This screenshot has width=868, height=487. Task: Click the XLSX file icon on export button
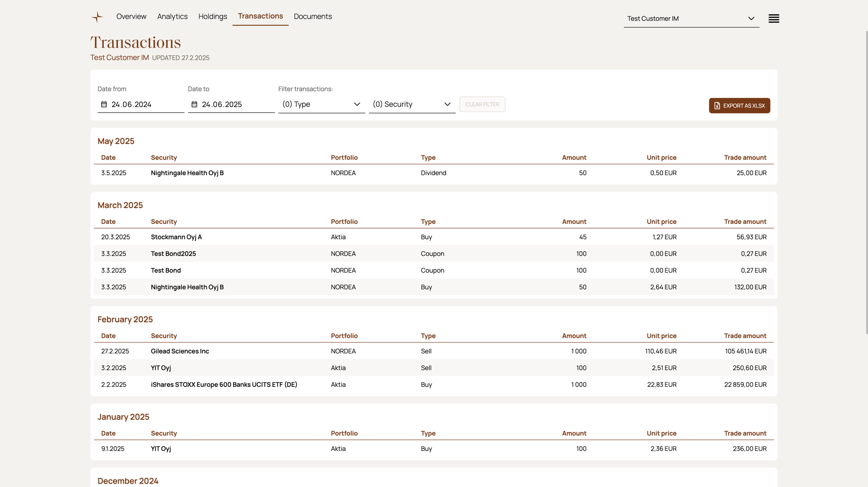click(x=717, y=105)
